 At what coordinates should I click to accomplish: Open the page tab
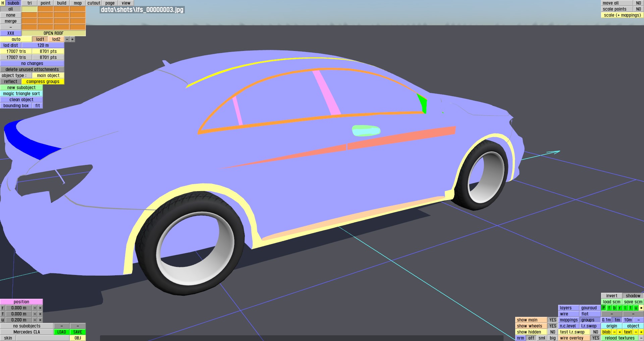[x=110, y=3]
